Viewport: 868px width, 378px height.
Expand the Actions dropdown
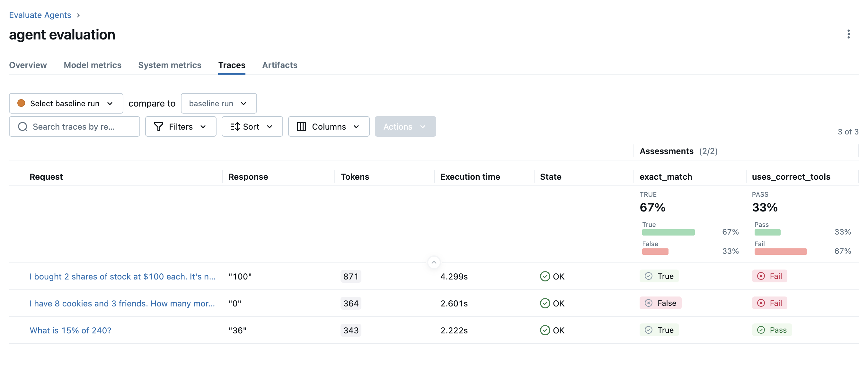pyautogui.click(x=405, y=126)
